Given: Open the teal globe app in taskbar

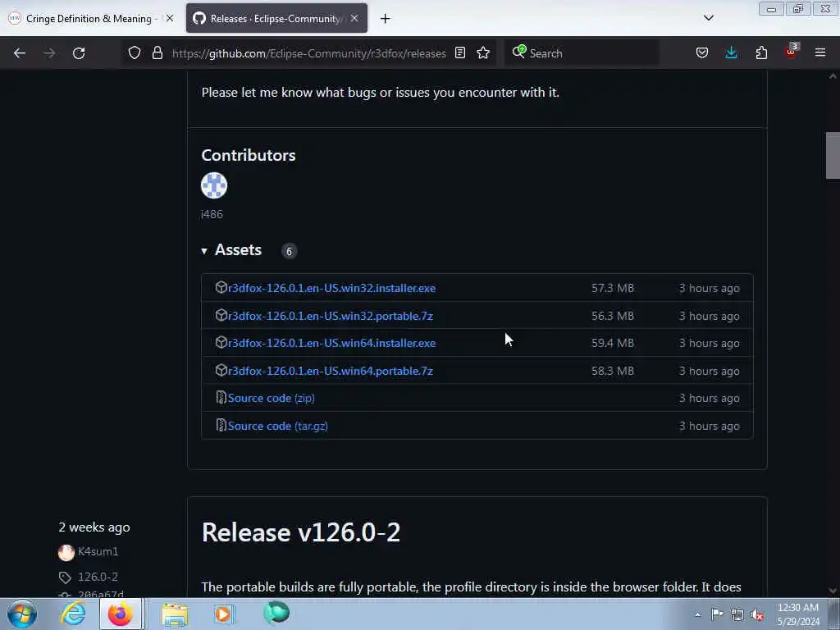Looking at the screenshot, I should [x=276, y=613].
